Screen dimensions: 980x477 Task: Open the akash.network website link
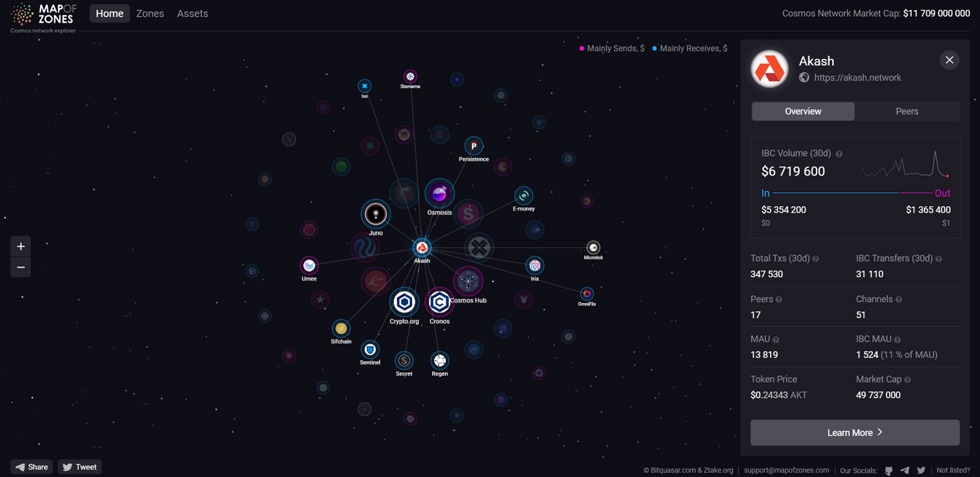tap(857, 78)
